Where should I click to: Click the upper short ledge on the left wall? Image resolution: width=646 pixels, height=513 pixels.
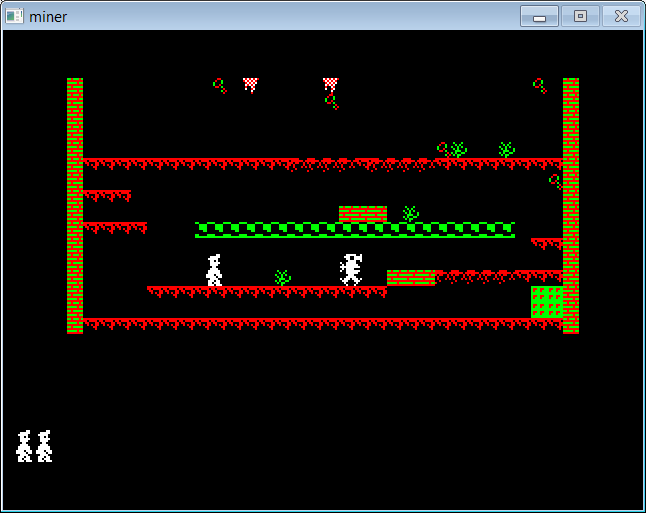[107, 195]
